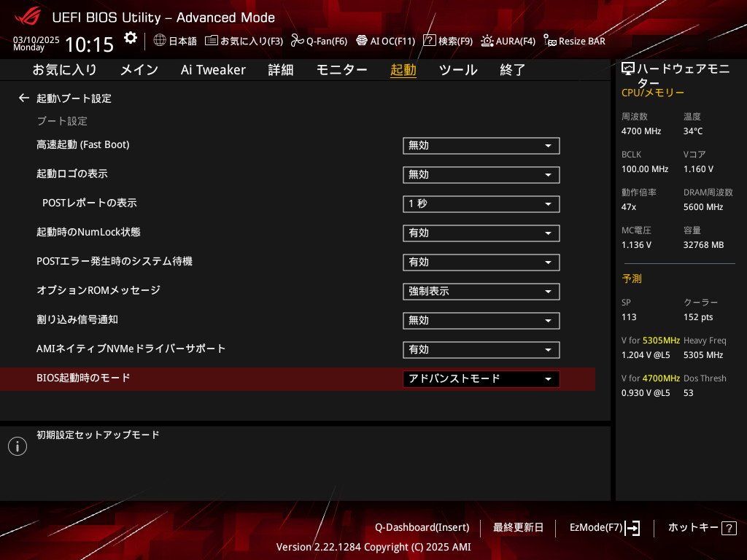The width and height of the screenshot is (747, 560).
Task: Click the EzMode exit arrow icon
Action: tap(632, 528)
